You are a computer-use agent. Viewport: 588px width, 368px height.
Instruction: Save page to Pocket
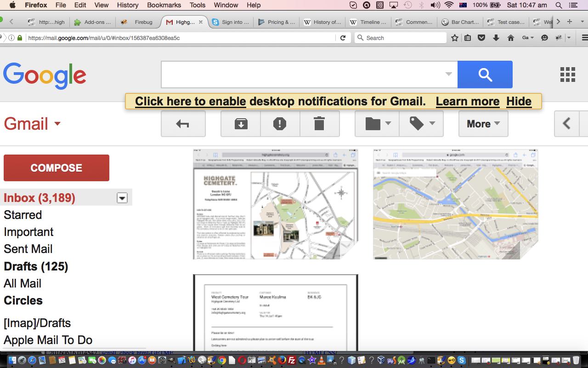(x=481, y=38)
